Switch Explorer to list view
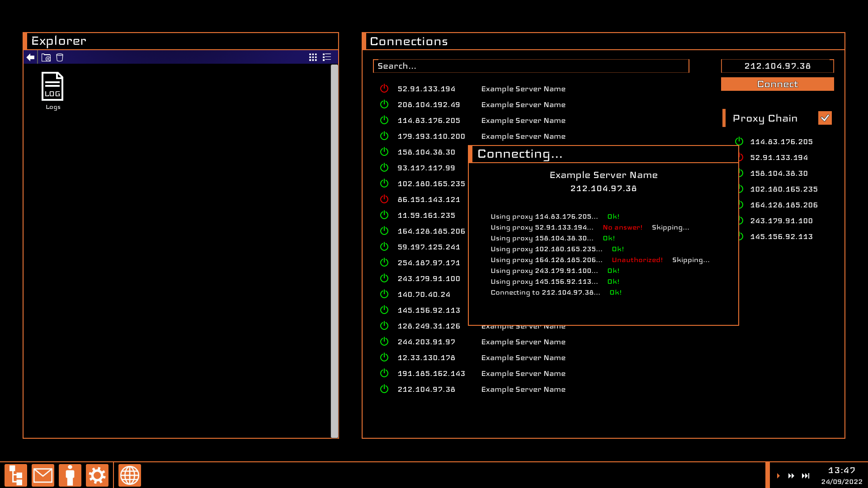The width and height of the screenshot is (868, 488). (x=327, y=57)
